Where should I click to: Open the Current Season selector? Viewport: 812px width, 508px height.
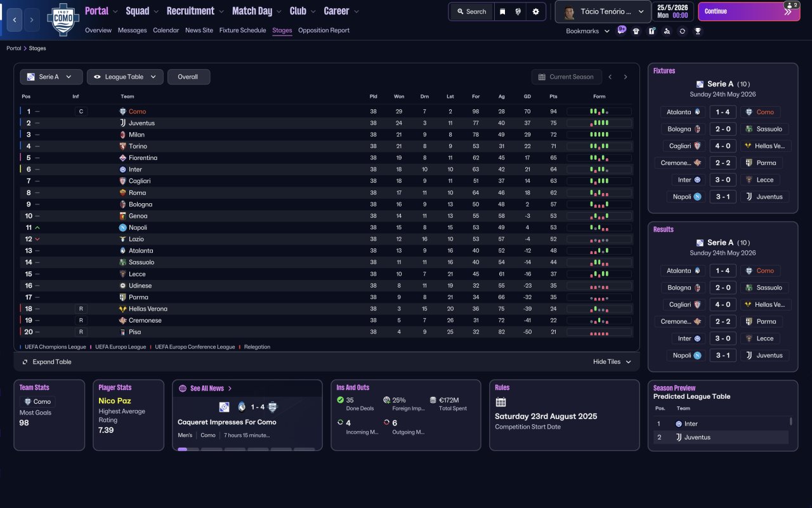[x=565, y=77]
